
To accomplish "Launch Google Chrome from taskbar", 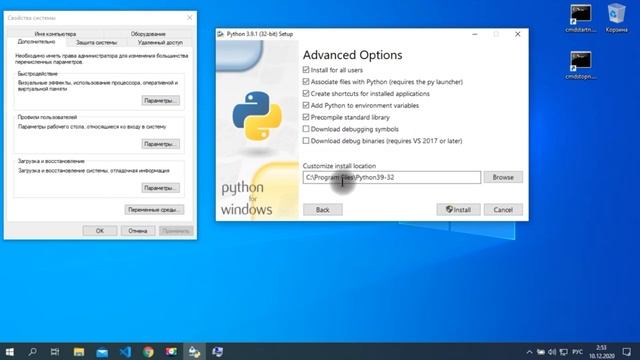I will pyautogui.click(x=148, y=351).
